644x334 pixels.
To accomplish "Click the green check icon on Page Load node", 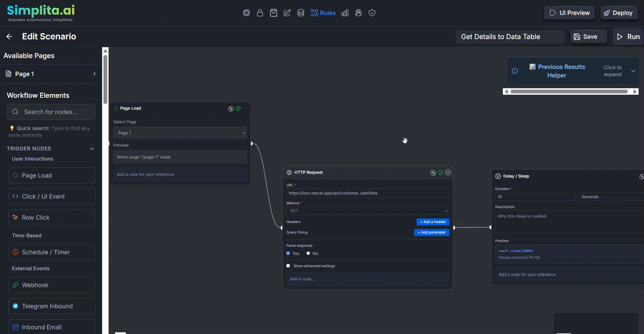I will (239, 109).
